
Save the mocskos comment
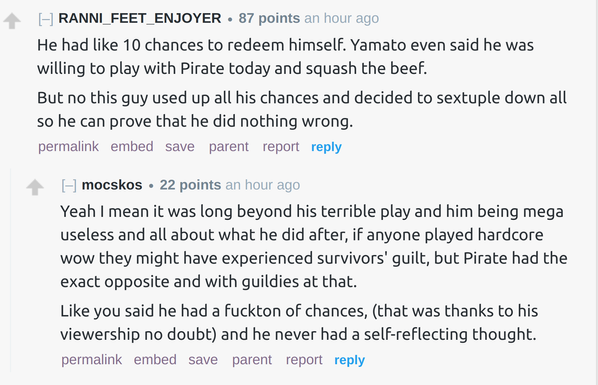pyautogui.click(x=203, y=359)
